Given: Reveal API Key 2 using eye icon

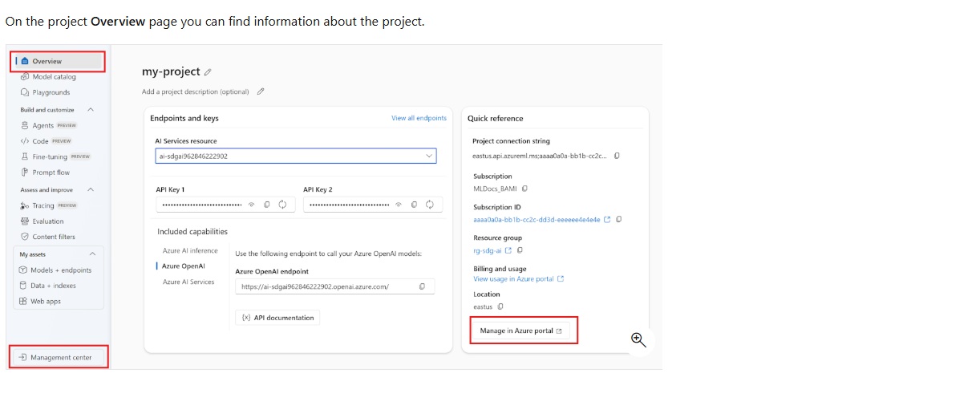Looking at the screenshot, I should pos(399,205).
